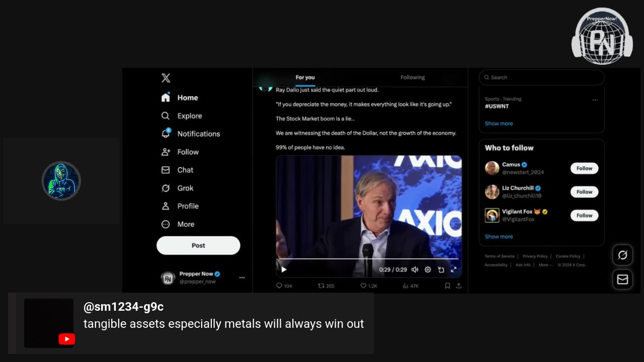Open the Privacy Policy link
Screen dimensions: 644x362
coord(535,256)
